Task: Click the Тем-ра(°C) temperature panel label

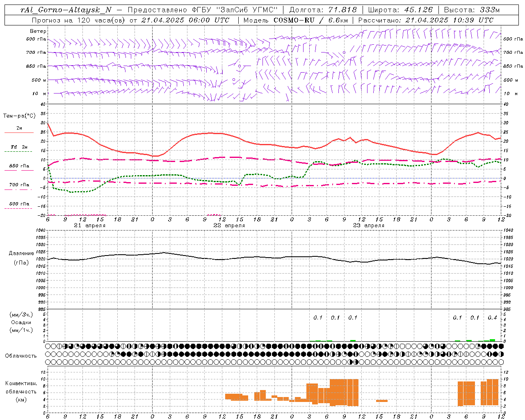Action: click(x=19, y=116)
